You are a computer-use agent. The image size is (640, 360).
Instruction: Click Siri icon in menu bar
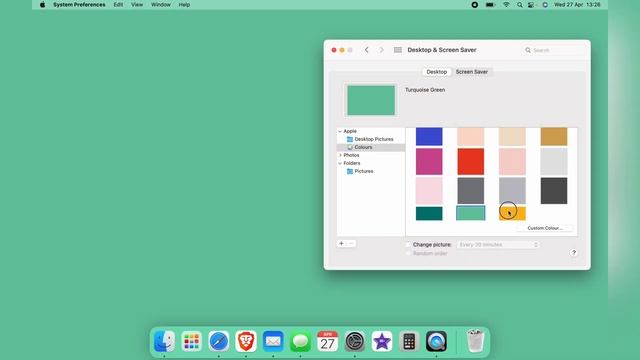pyautogui.click(x=545, y=5)
